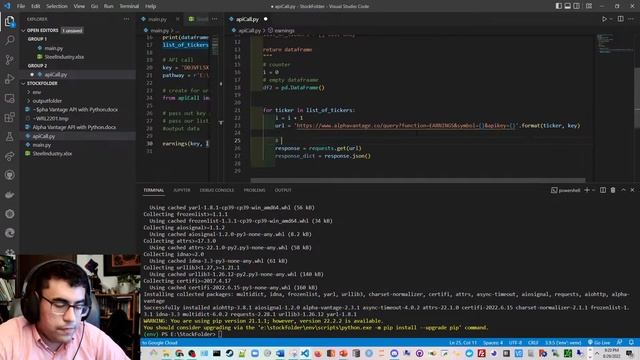Maximize terminal panel with chevron up

point(623,190)
